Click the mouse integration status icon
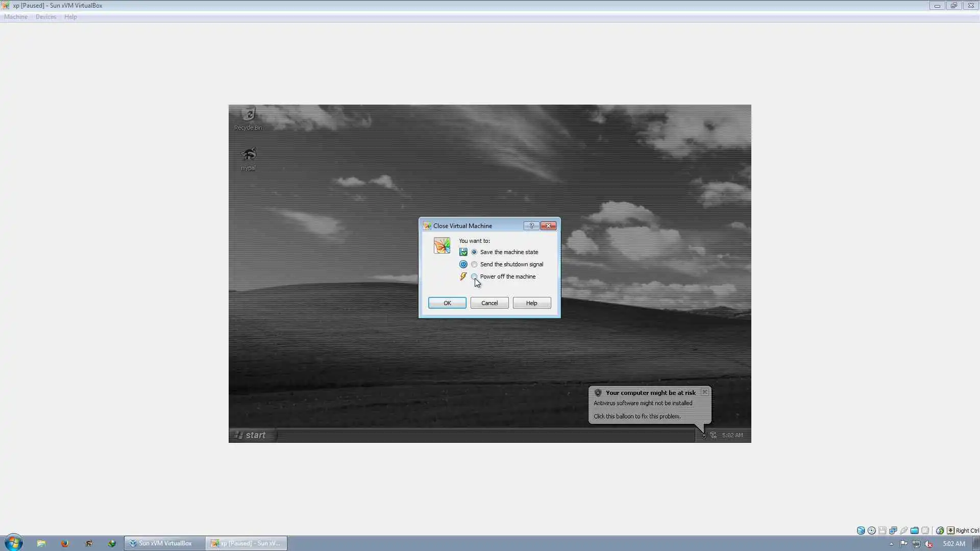980x551 pixels. tap(940, 531)
